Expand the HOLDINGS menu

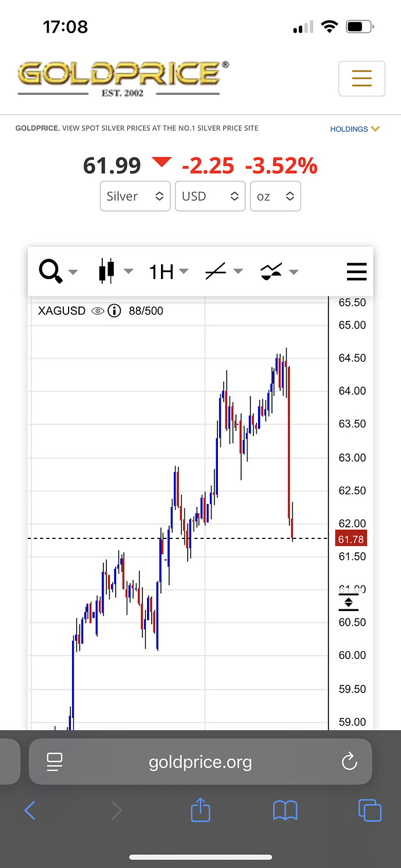tap(355, 129)
